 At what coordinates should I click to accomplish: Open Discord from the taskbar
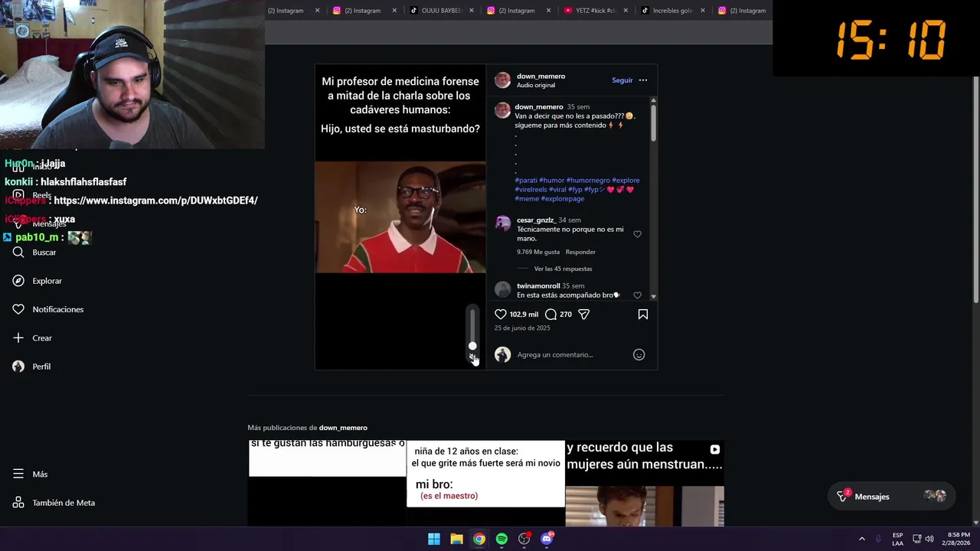tap(547, 539)
